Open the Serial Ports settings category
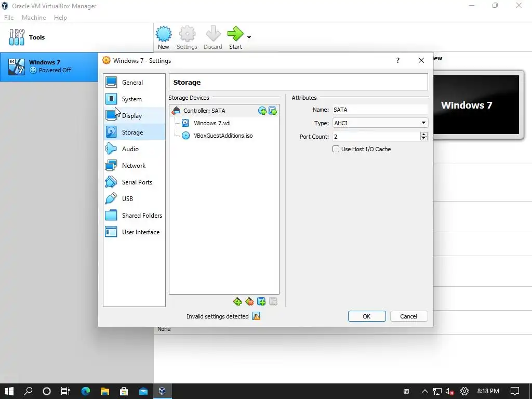Screen dimensions: 532x399 click(135, 182)
